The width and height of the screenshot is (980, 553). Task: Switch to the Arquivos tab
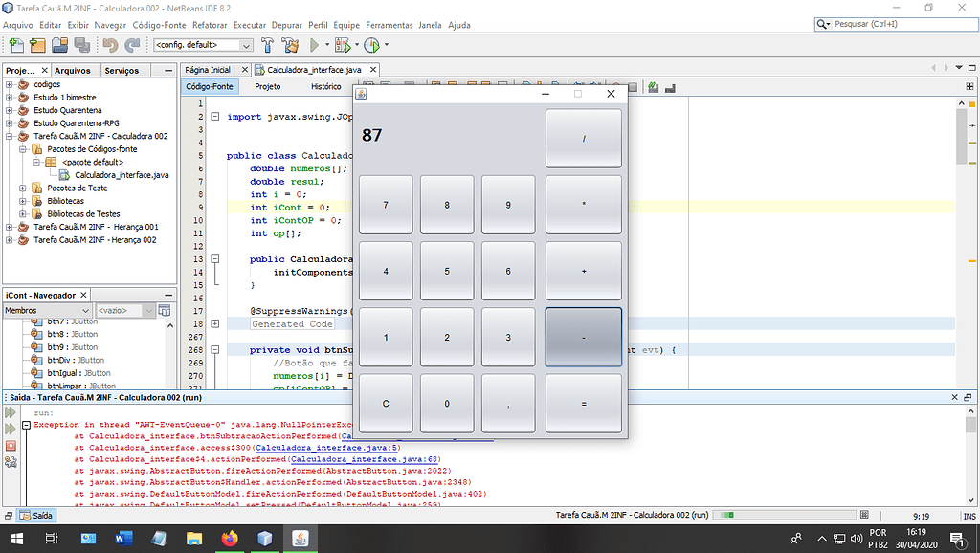click(73, 70)
